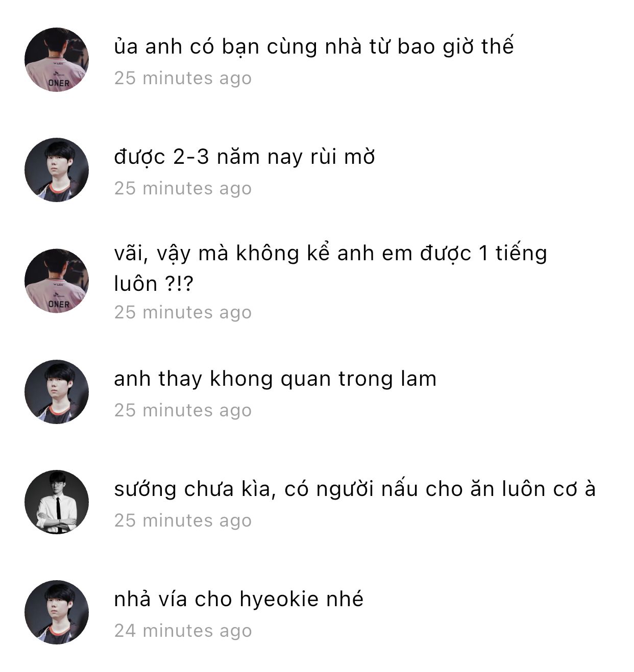Click the second line 'luôn ?!?'
The image size is (634, 672).
point(154,284)
